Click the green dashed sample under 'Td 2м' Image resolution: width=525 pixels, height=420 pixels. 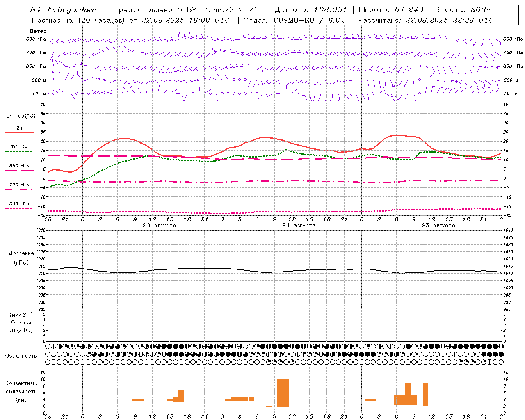tap(18, 152)
